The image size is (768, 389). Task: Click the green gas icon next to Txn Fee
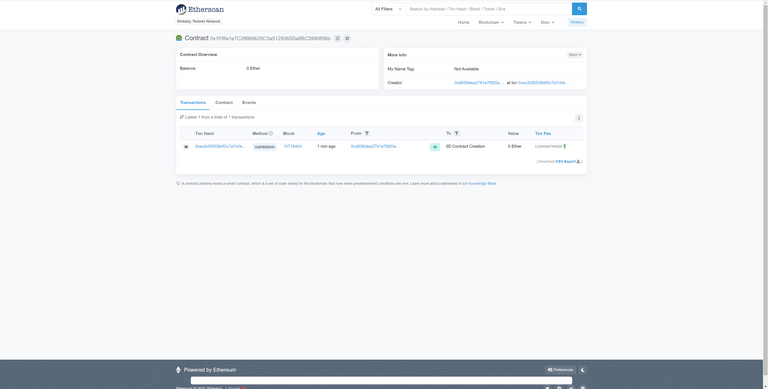click(565, 146)
